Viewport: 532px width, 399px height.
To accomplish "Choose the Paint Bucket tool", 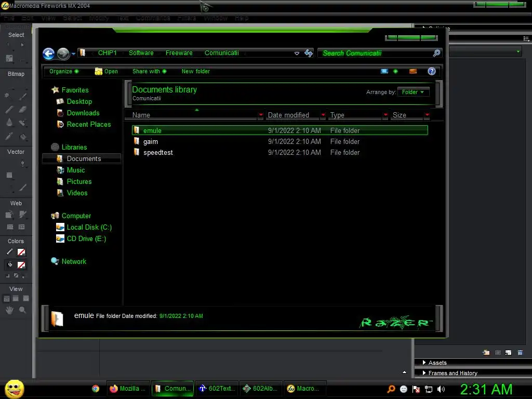I will pyautogui.click(x=23, y=137).
